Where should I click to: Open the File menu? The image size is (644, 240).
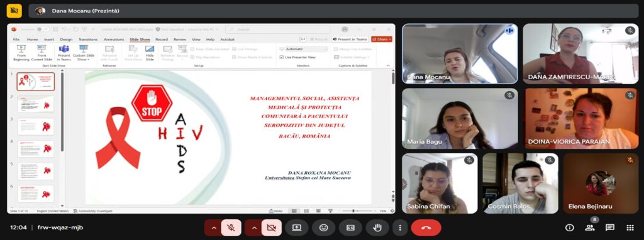(x=16, y=40)
